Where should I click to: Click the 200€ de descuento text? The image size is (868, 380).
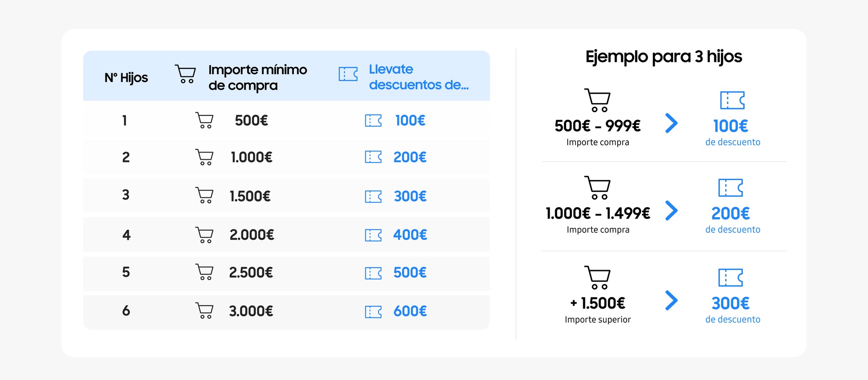tap(732, 219)
